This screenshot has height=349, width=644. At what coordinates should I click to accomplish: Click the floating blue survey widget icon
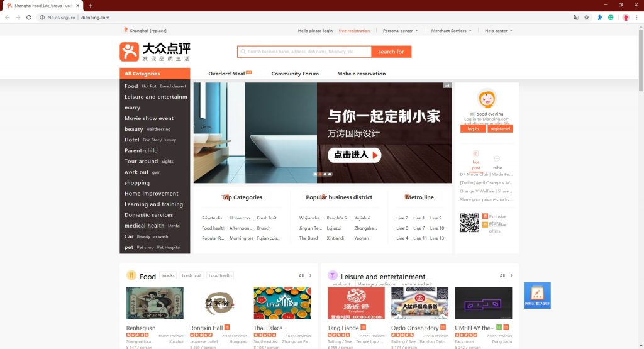tap(537, 295)
